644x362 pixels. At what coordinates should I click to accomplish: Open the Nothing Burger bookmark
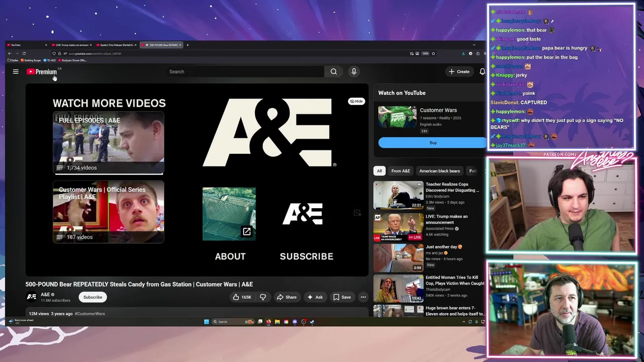pos(31,60)
